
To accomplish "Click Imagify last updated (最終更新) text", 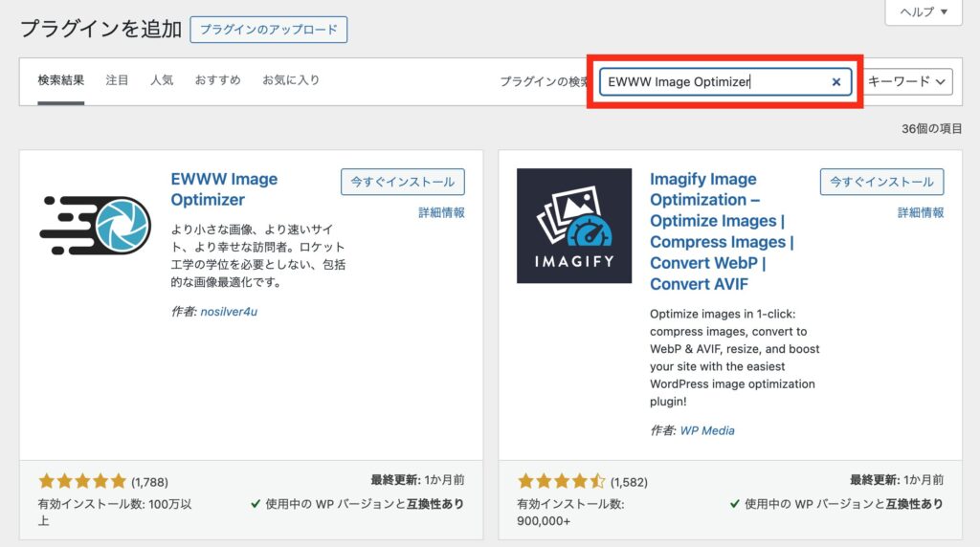I will (x=896, y=480).
